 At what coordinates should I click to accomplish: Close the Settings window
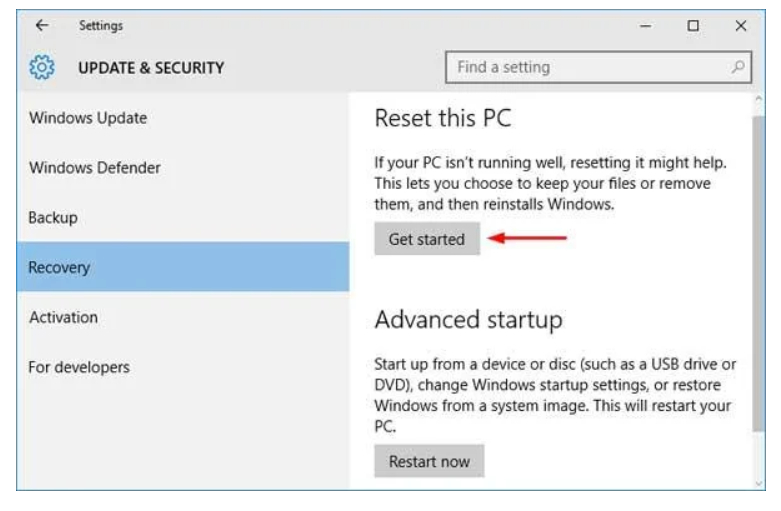[x=740, y=26]
